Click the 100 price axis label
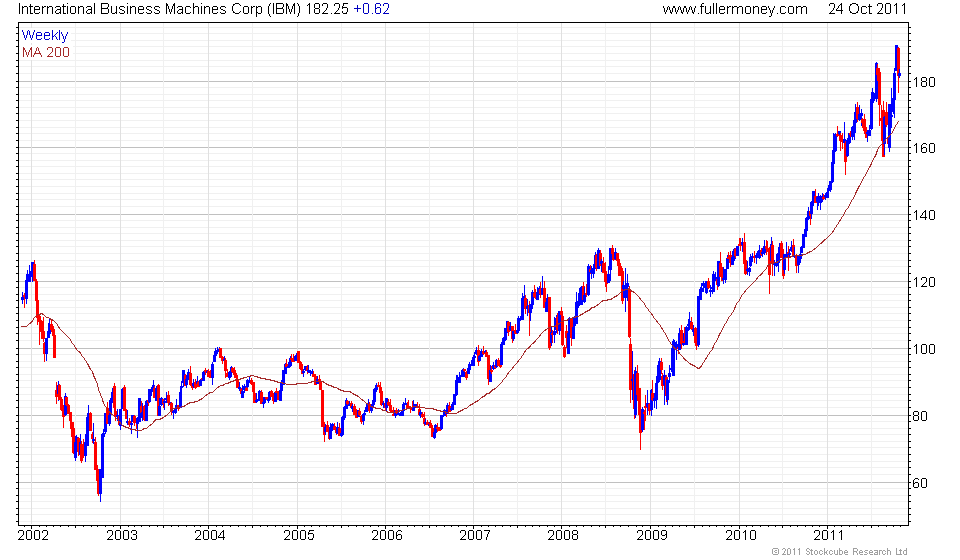This screenshot has height=560, width=960. click(x=924, y=349)
